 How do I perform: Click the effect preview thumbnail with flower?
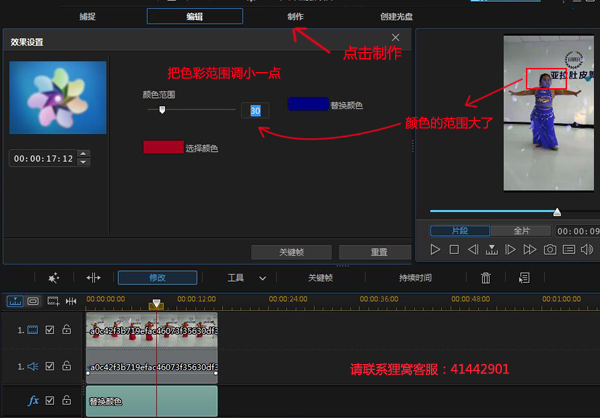point(58,98)
